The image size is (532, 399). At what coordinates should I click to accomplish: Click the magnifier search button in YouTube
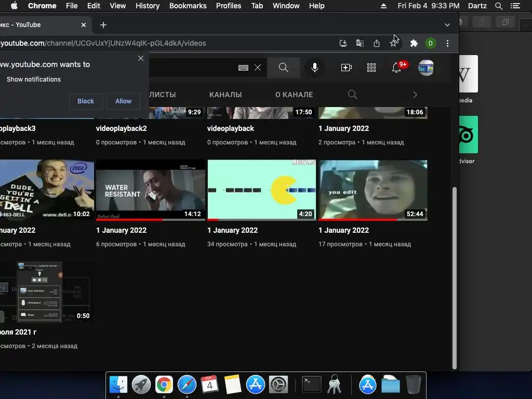(x=284, y=68)
